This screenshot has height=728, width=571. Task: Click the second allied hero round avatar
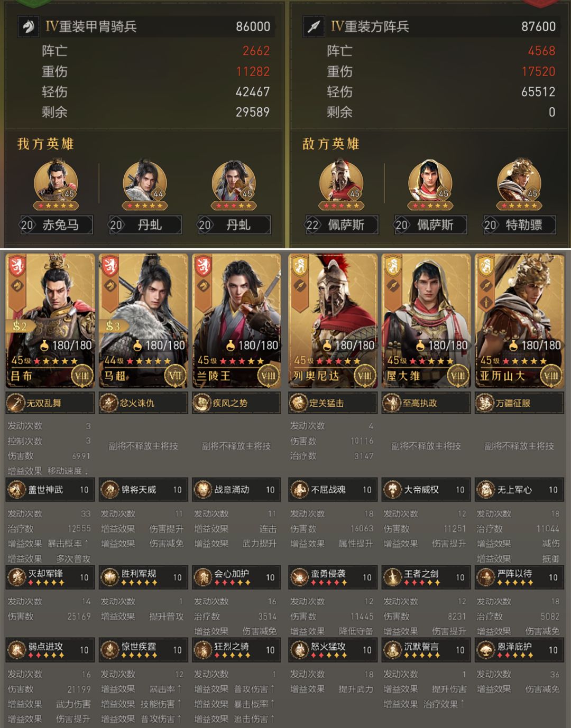click(x=145, y=182)
